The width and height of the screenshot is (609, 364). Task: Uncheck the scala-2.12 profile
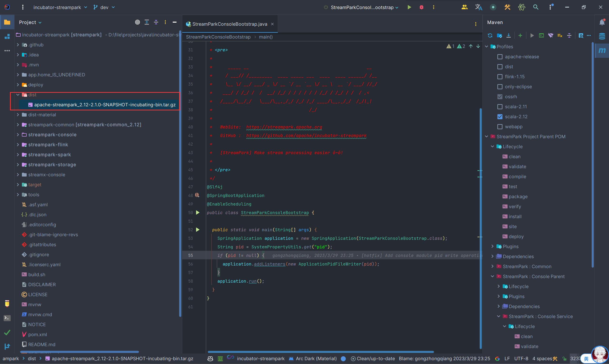coord(500,117)
